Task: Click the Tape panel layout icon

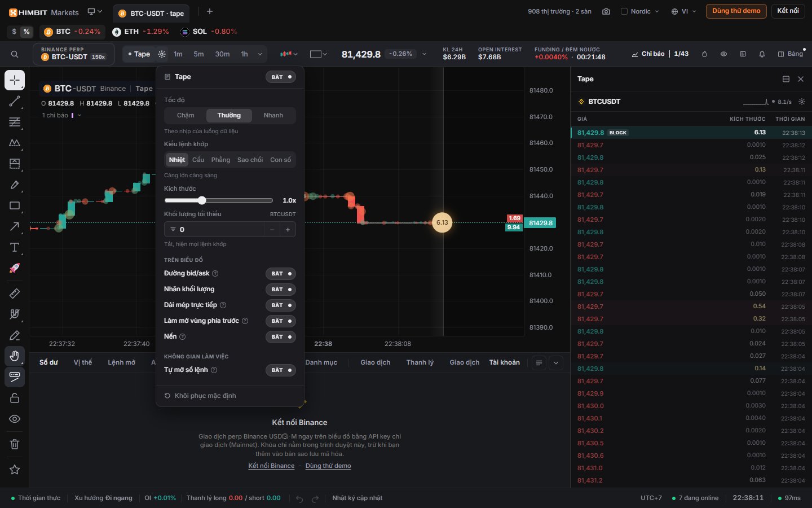Action: (786, 79)
